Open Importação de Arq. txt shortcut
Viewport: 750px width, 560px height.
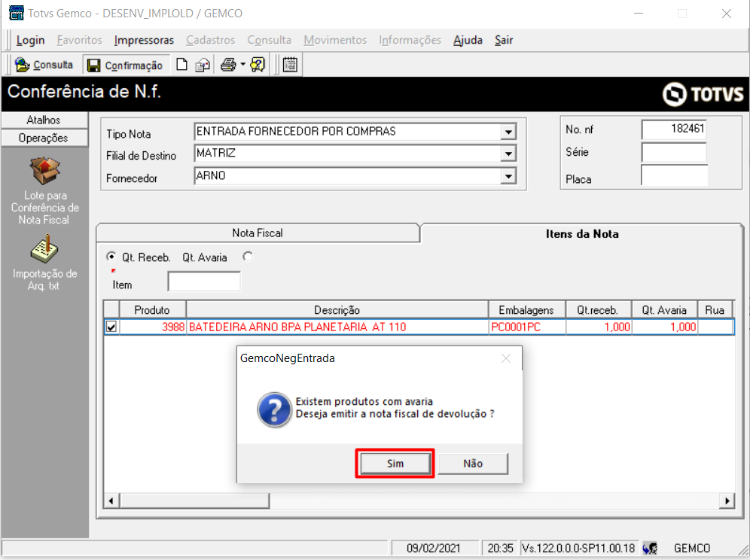click(45, 263)
